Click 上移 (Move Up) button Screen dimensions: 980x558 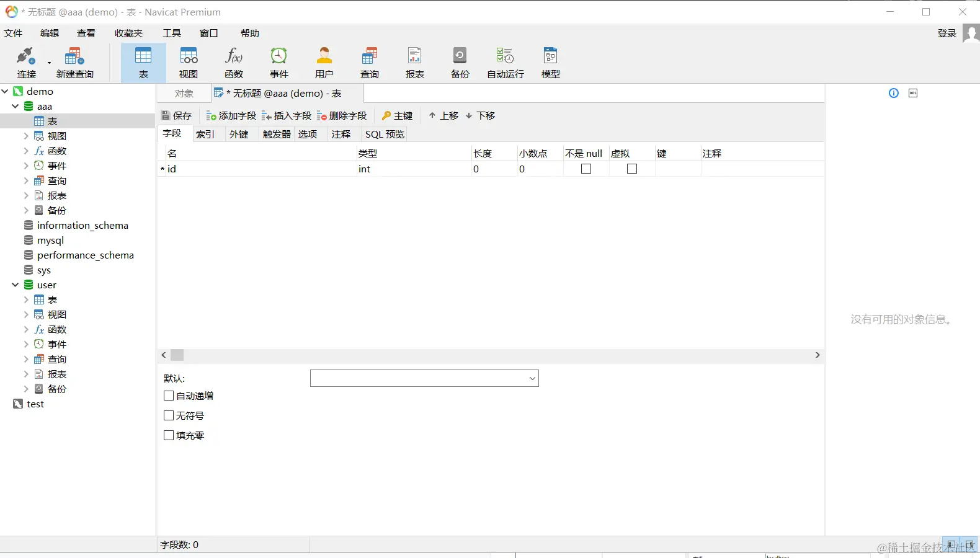click(443, 115)
